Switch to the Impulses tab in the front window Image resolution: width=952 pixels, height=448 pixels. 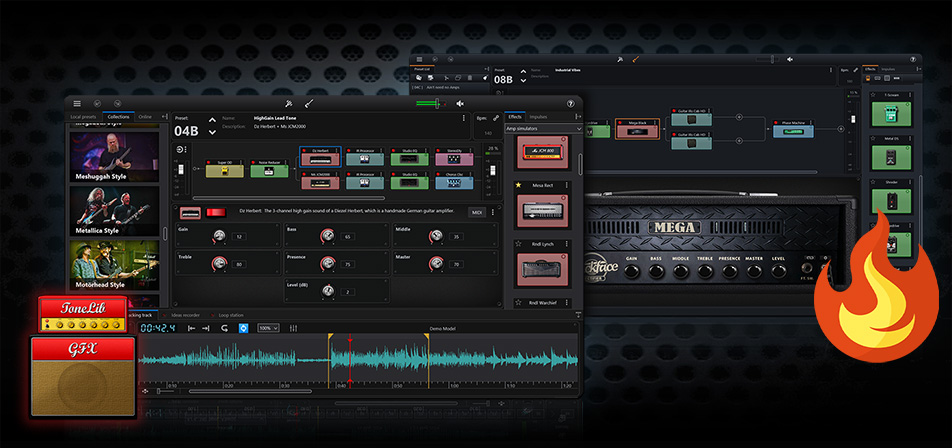coord(538,117)
